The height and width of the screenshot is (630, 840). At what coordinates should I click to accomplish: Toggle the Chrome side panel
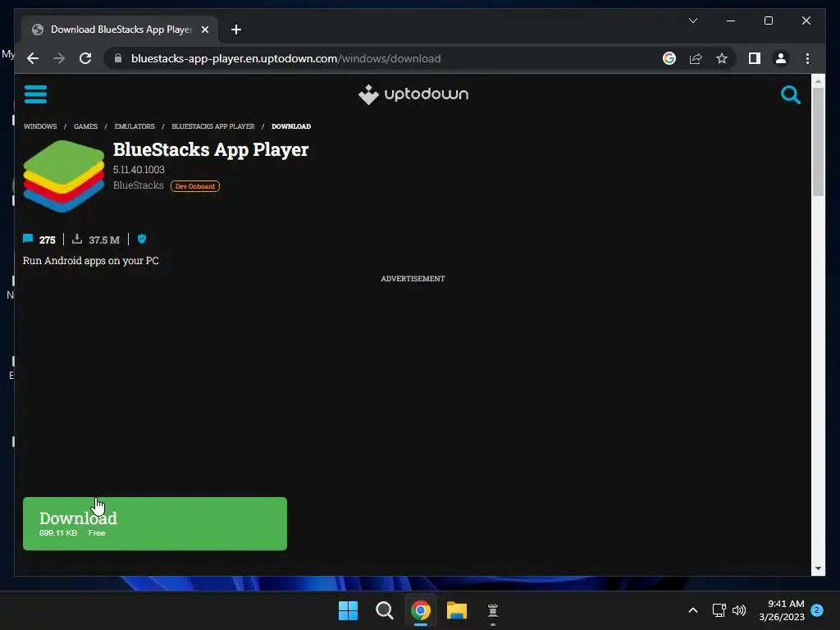755,58
